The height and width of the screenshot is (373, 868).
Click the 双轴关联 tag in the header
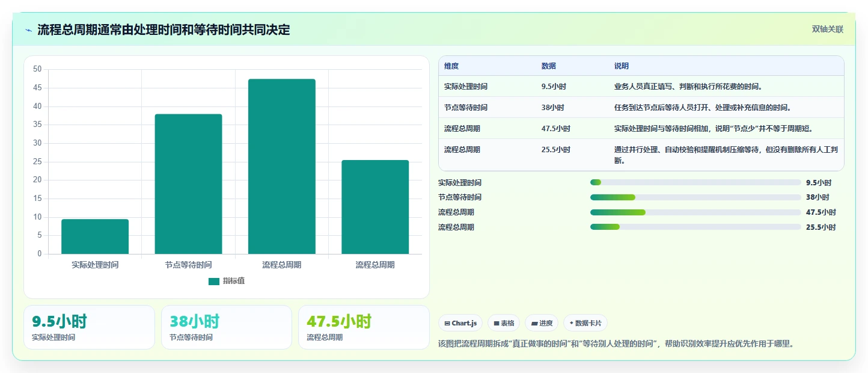[x=828, y=29]
